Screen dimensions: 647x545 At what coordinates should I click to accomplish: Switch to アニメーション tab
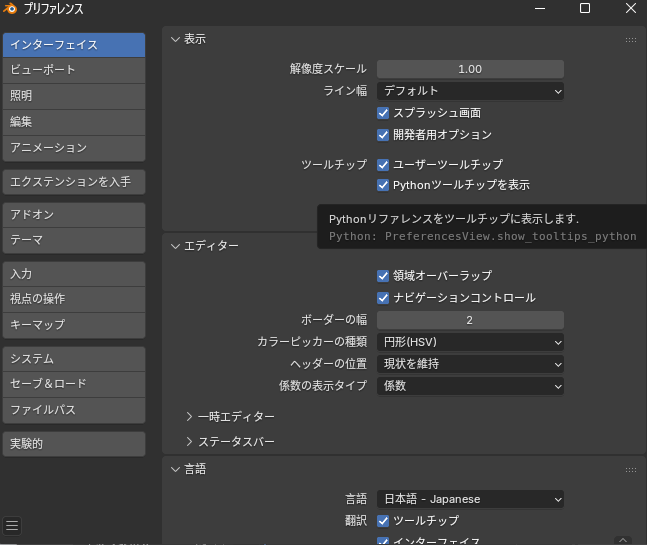pos(74,148)
